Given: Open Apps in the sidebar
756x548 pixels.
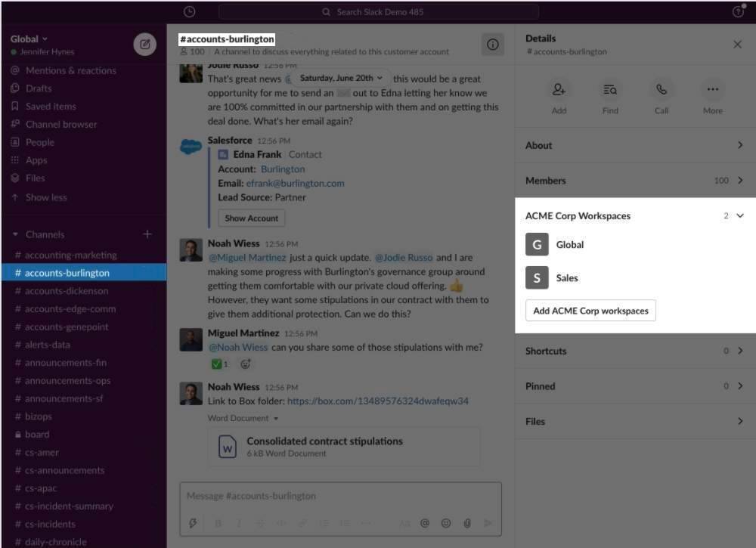Looking at the screenshot, I should pyautogui.click(x=36, y=160).
